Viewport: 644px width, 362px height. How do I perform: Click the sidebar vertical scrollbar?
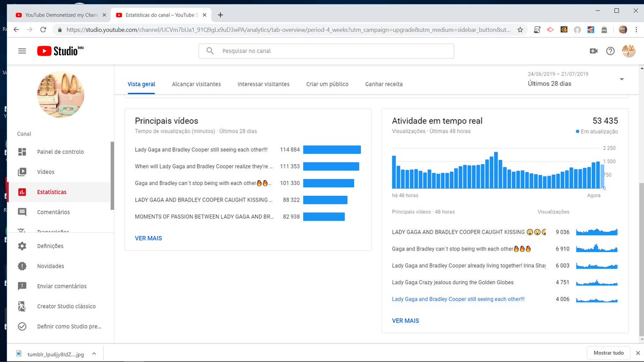[x=112, y=175]
